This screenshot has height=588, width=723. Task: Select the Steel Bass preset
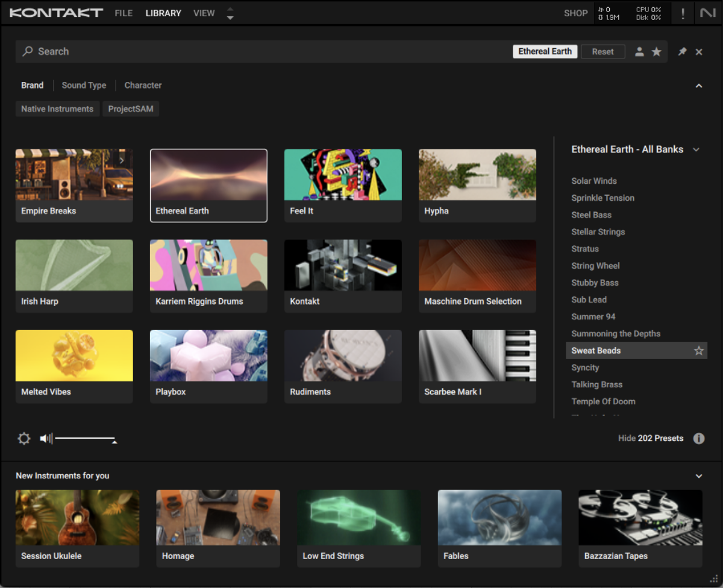click(x=592, y=214)
